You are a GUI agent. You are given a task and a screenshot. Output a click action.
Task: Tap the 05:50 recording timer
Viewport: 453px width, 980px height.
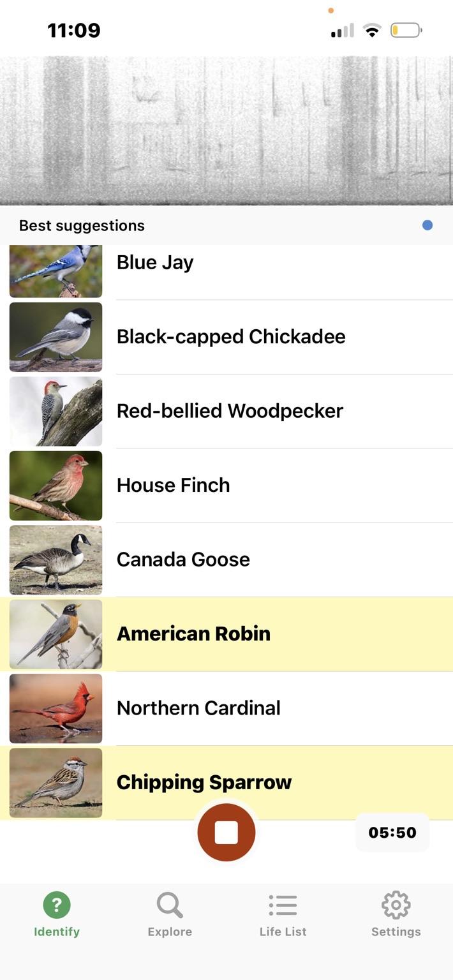[x=392, y=832]
